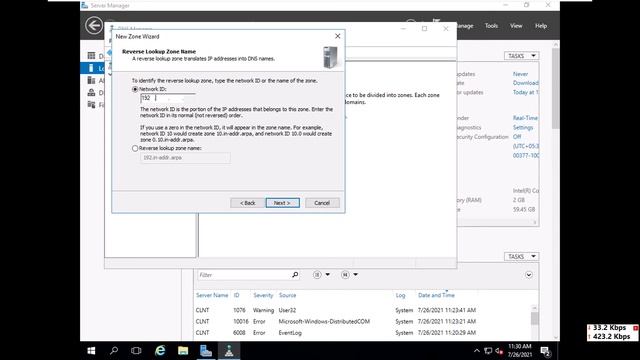Sort events by Server Name column
The height and width of the screenshot is (360, 640).
click(x=212, y=295)
